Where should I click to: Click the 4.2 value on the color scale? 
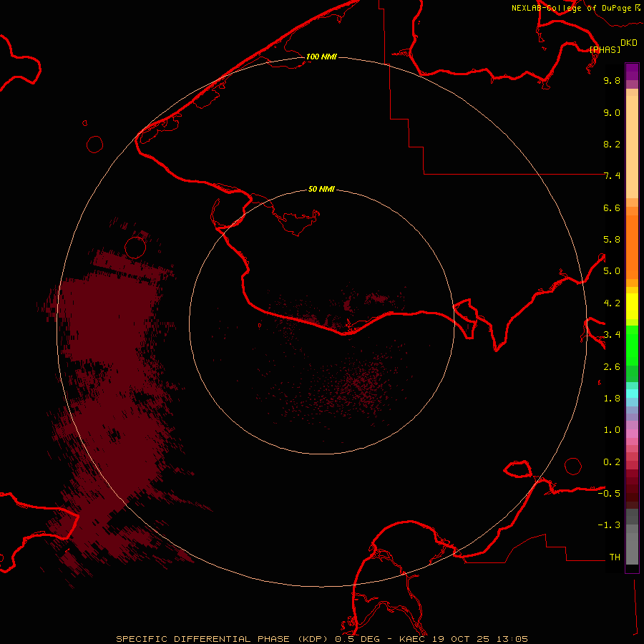612,303
